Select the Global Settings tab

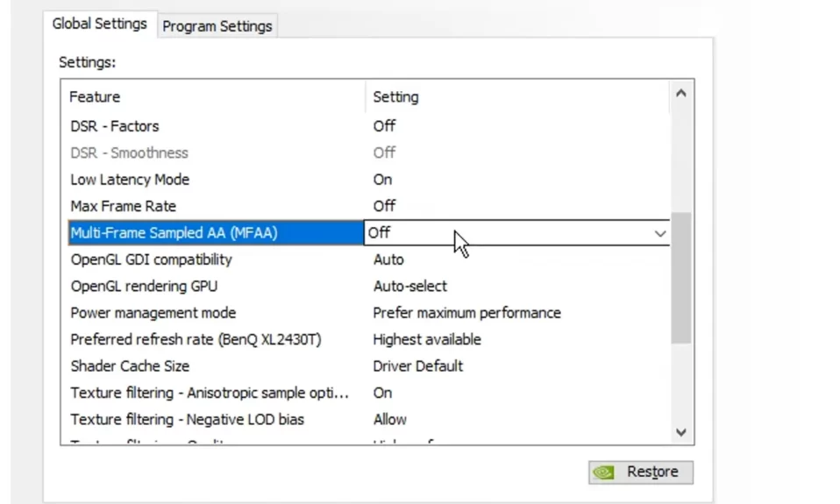[100, 24]
